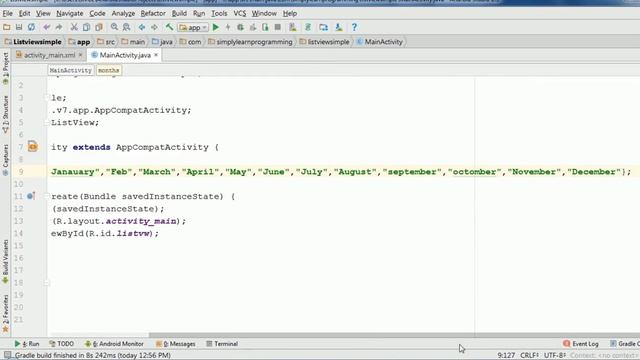Click the Sync Project with Gradle icon
The image size is (640, 360).
click(308, 27)
